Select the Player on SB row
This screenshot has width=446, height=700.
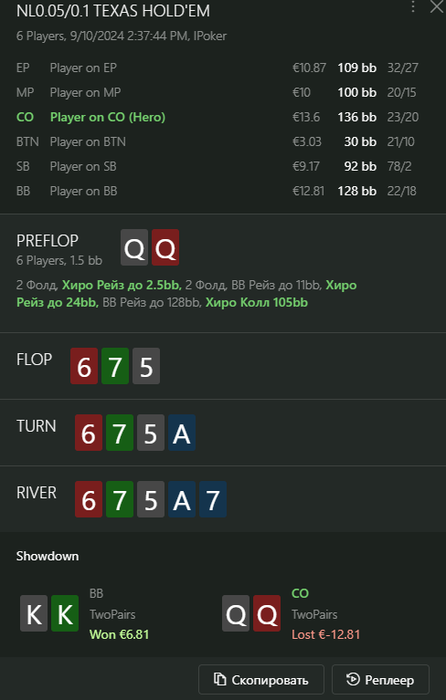(217, 166)
